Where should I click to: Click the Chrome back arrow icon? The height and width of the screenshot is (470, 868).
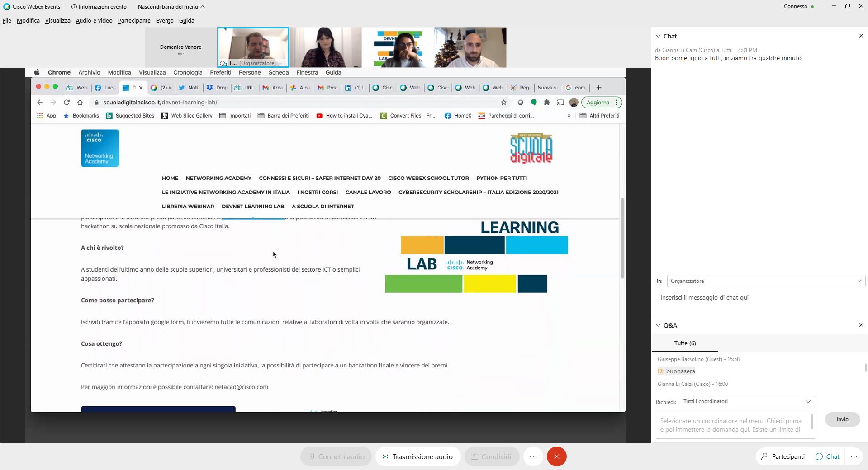(40, 103)
